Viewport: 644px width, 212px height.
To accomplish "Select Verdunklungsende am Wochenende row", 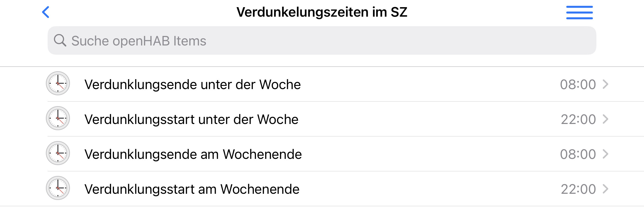I will click(x=322, y=154).
